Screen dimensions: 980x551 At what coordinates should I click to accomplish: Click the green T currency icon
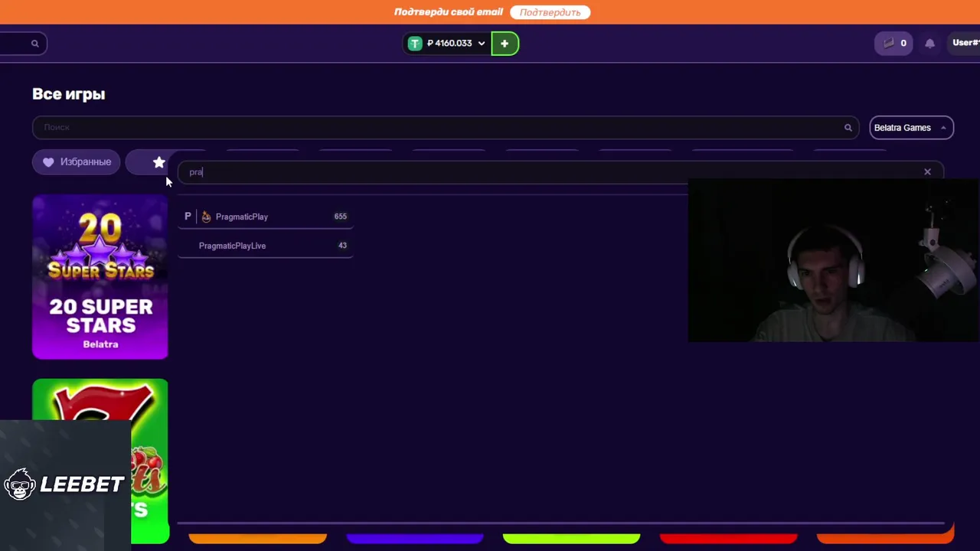tap(415, 44)
